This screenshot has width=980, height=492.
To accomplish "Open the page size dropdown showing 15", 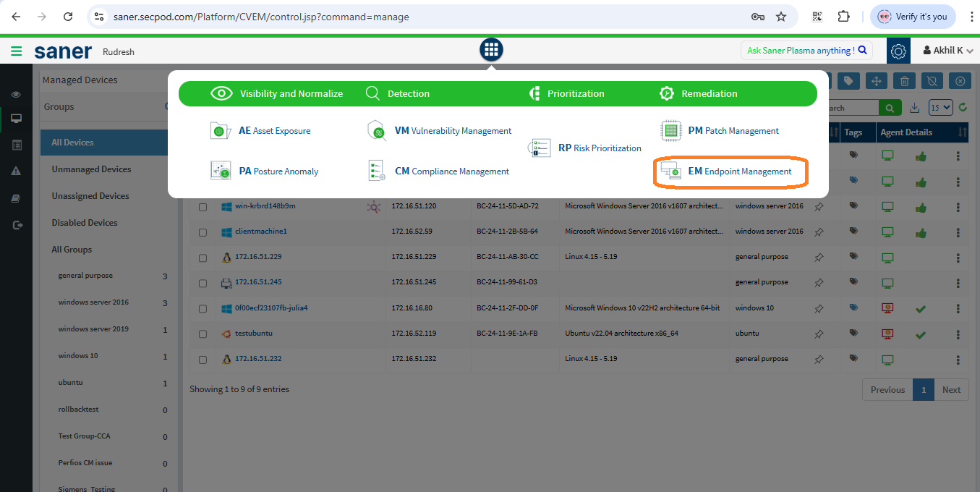I will [940, 108].
